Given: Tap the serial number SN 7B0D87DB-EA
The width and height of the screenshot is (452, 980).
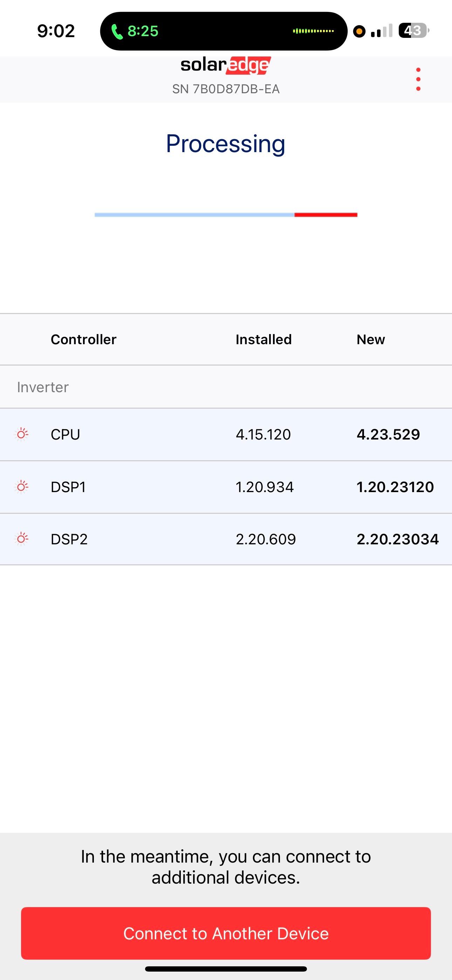Looking at the screenshot, I should [226, 89].
